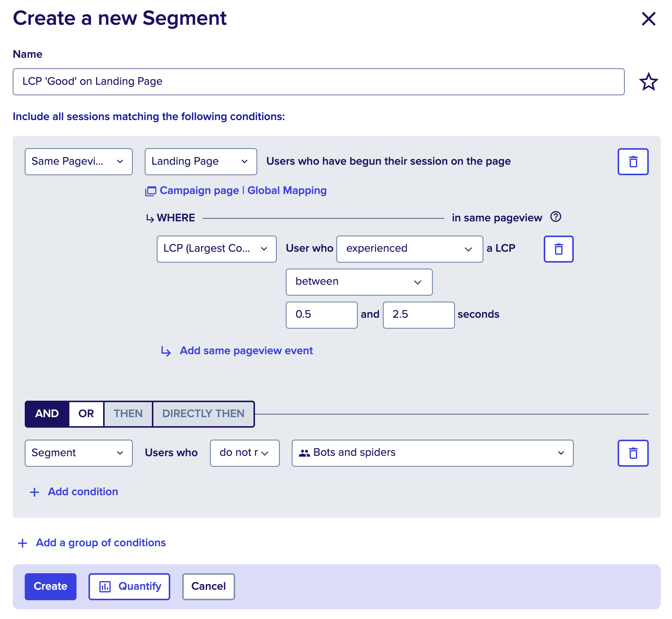
Task: Delete the LCP event row with trash icon
Action: click(558, 249)
